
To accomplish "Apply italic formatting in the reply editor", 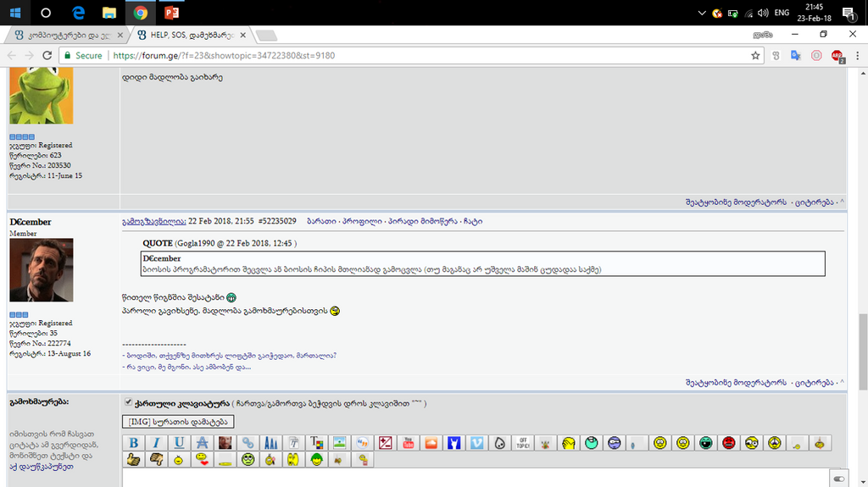I will click(156, 443).
